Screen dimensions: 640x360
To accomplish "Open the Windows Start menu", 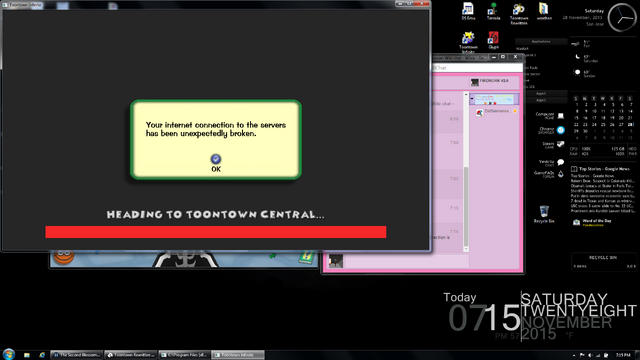I will pyautogui.click(x=9, y=354).
